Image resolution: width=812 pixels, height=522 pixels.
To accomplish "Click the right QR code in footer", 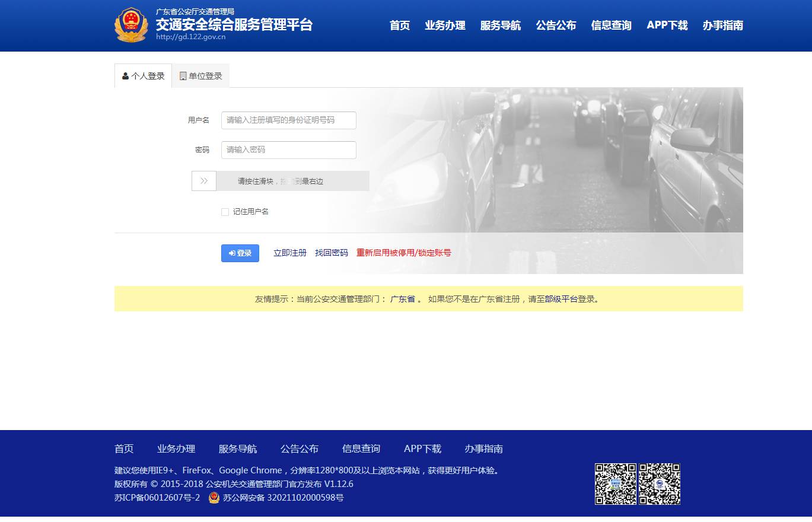I will coord(660,484).
